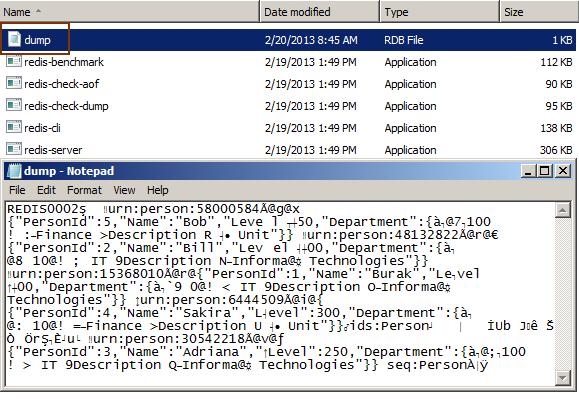The width and height of the screenshot is (579, 399).
Task: Click the Notepad icon in title bar
Action: click(x=14, y=171)
